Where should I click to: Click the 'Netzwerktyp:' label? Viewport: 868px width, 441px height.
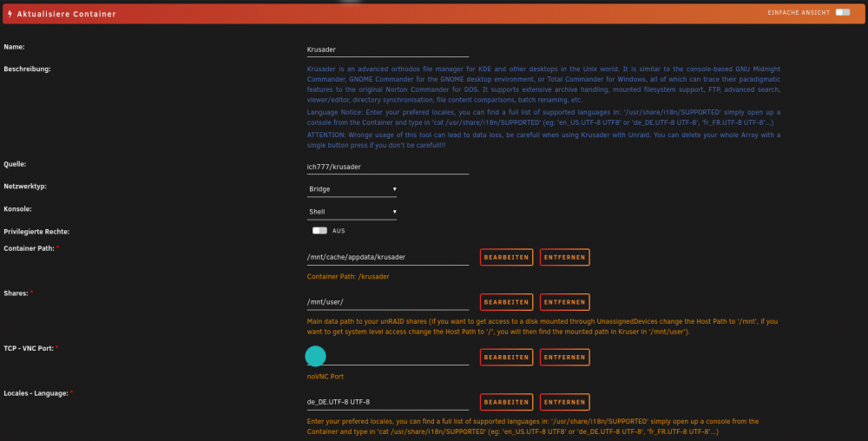coord(25,187)
